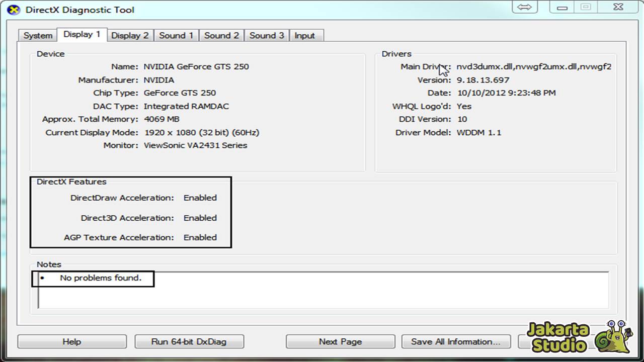Click Run 64-bit DxDiag button

(189, 341)
